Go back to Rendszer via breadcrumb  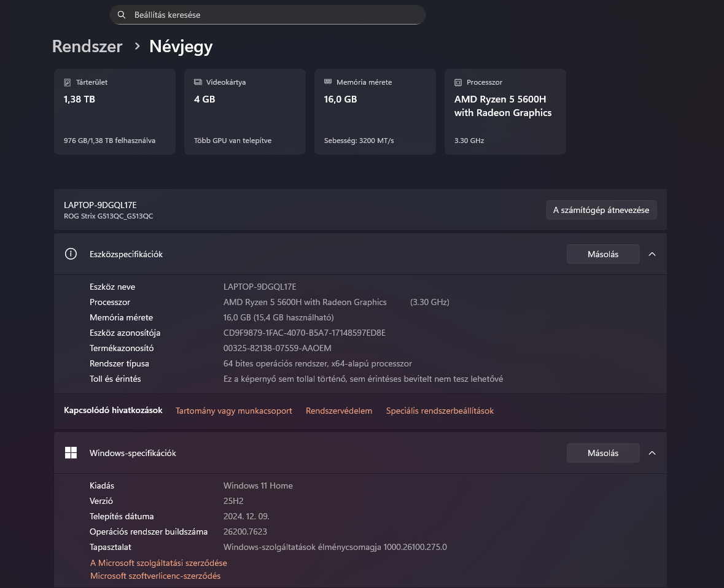coord(87,47)
